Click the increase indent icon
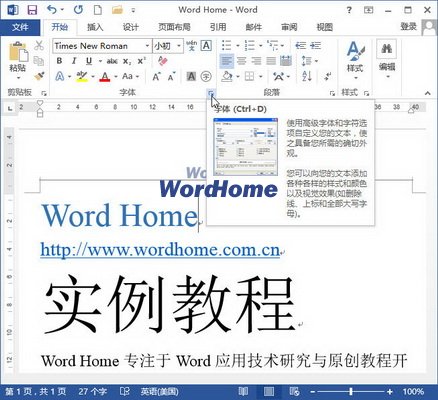 [316, 45]
